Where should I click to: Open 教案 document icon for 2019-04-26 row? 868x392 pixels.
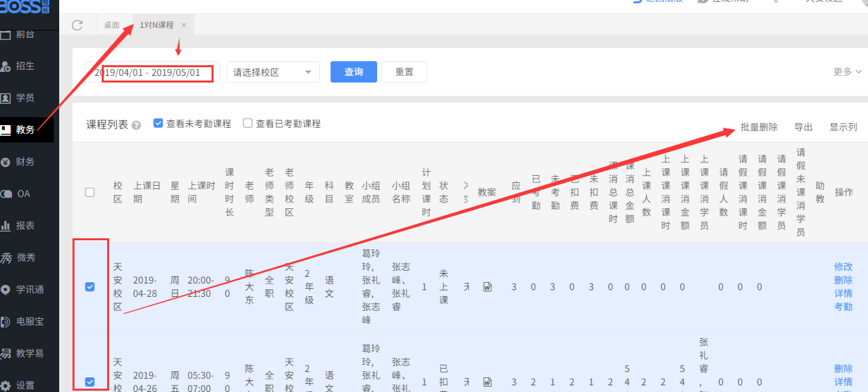[487, 382]
